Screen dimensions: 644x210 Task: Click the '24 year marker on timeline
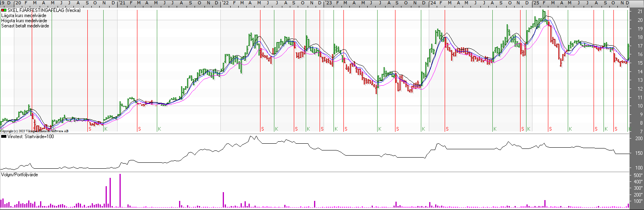tap(432, 3)
